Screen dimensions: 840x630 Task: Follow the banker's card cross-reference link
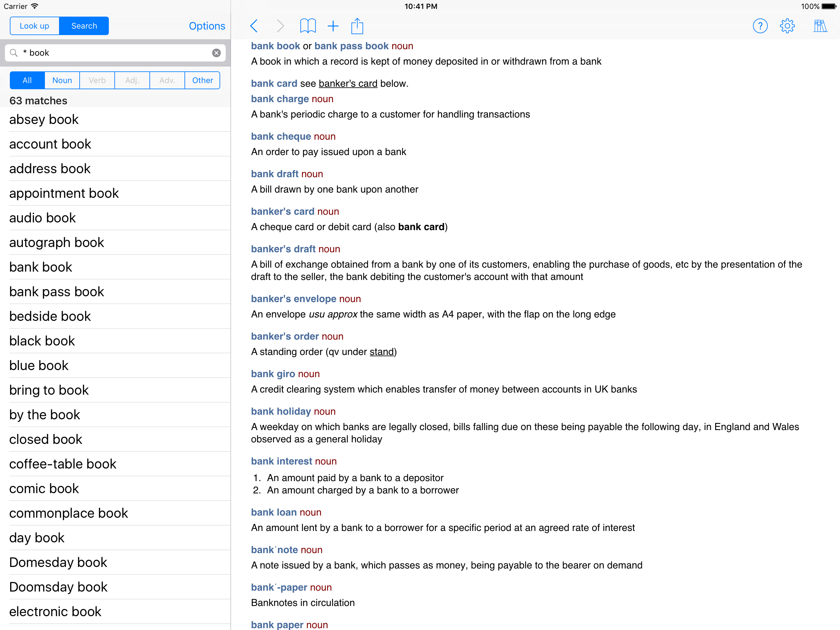(x=348, y=84)
